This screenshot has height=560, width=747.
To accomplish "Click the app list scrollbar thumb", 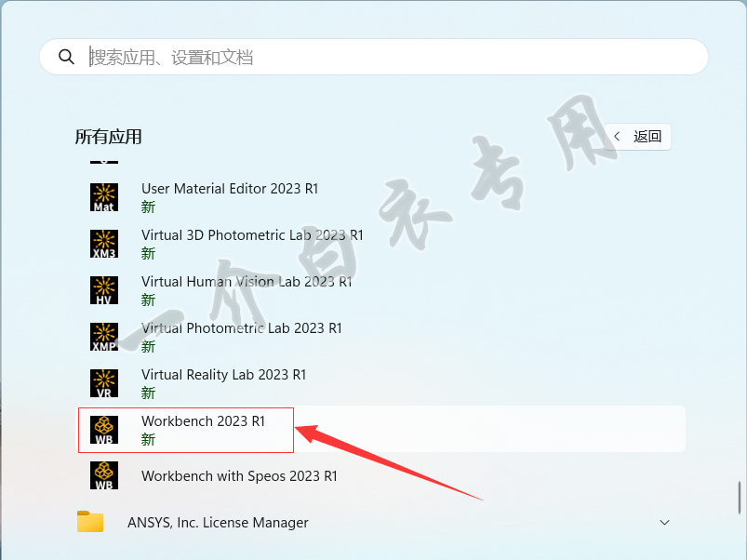I will [739, 497].
